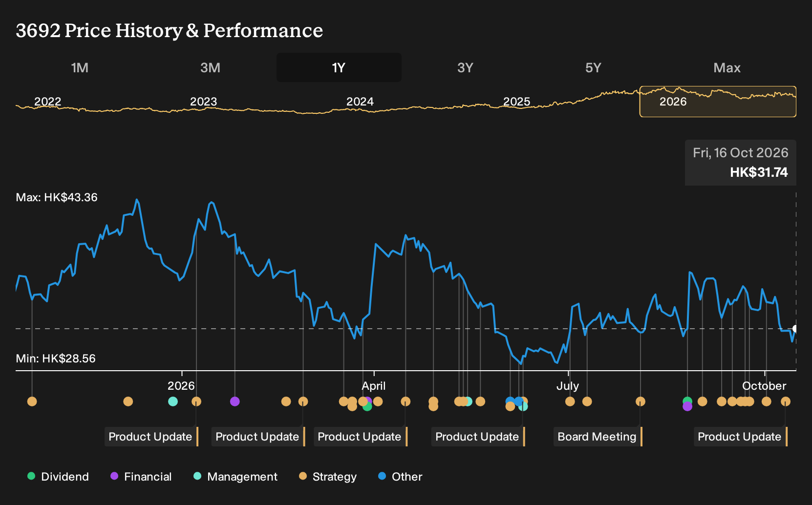Viewport: 812px width, 505px height.
Task: Click the Fri, 16 Oct 2026 date
Action: (x=741, y=153)
